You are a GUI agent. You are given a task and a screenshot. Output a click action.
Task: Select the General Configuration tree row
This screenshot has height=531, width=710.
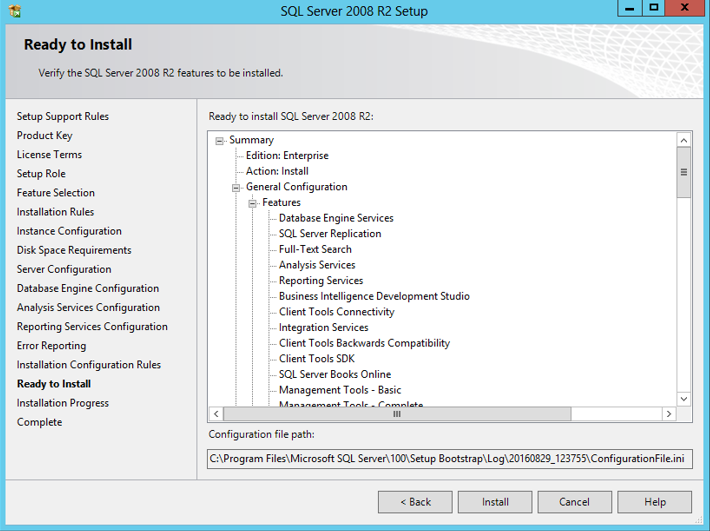coord(297,187)
